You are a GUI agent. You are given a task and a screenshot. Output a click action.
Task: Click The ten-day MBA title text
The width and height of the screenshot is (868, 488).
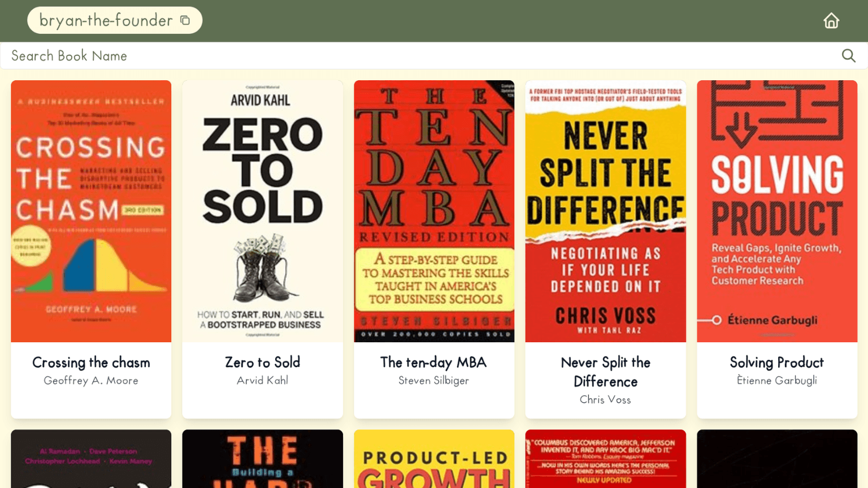pyautogui.click(x=434, y=362)
